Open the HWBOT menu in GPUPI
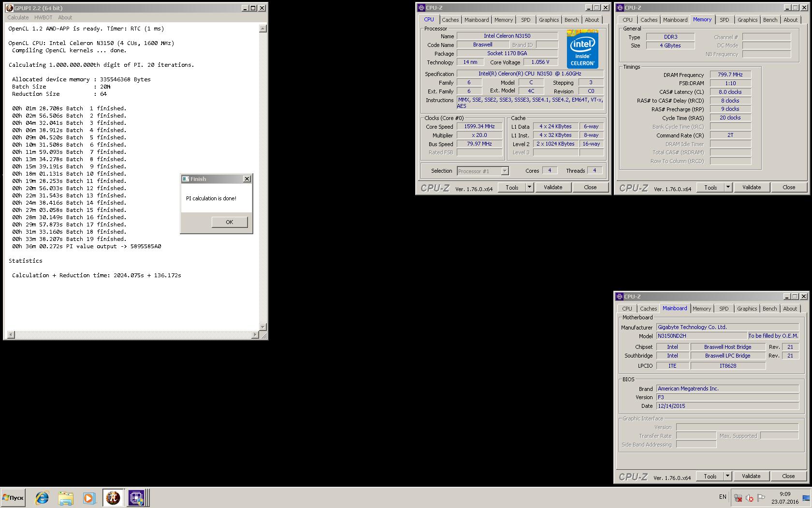 pyautogui.click(x=43, y=17)
